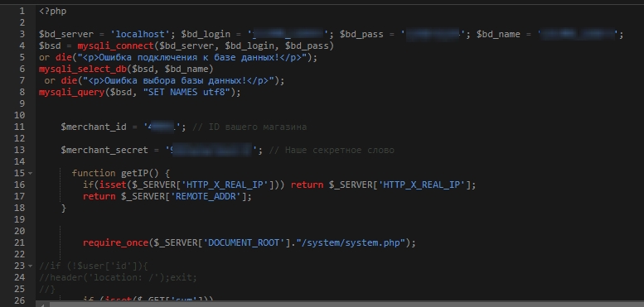The width and height of the screenshot is (644, 307).
Task: Click the ID вашего магазина comment
Action: 249,127
